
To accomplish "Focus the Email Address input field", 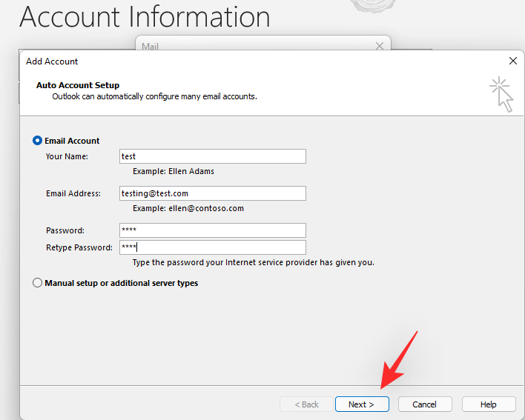I will [x=213, y=193].
